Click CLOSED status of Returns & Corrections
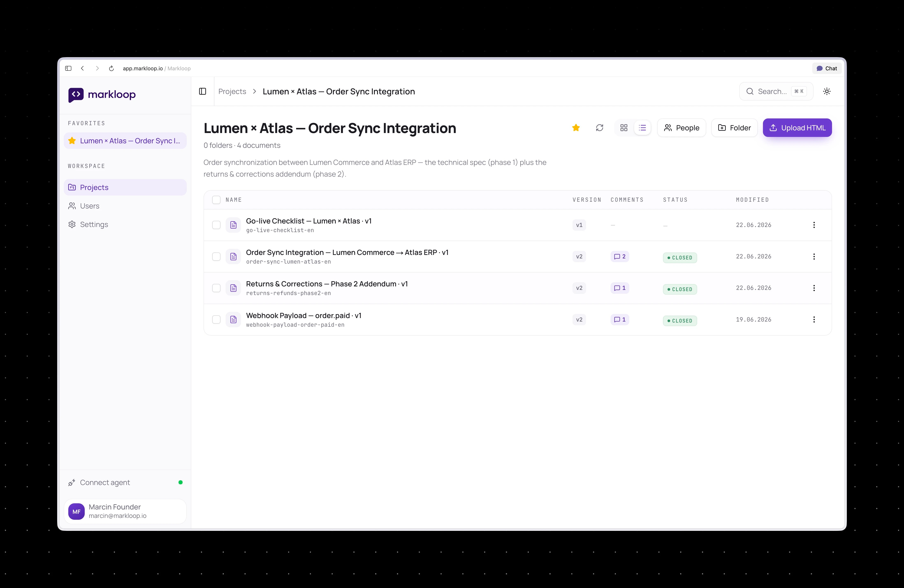904x588 pixels. point(679,289)
